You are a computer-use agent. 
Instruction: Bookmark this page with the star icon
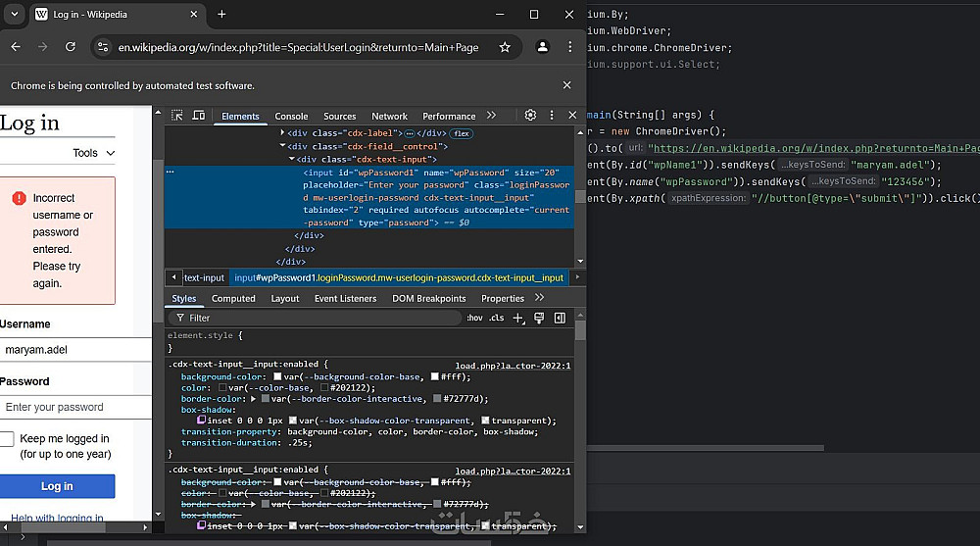[505, 47]
